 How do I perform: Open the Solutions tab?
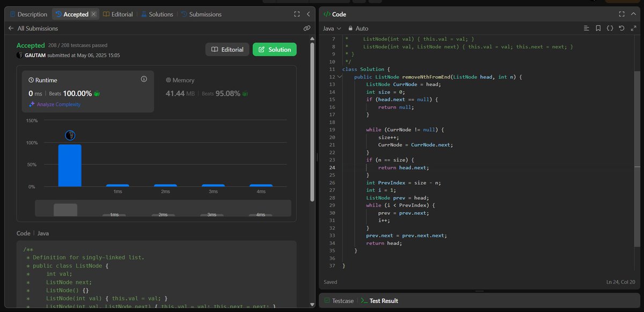tap(157, 14)
